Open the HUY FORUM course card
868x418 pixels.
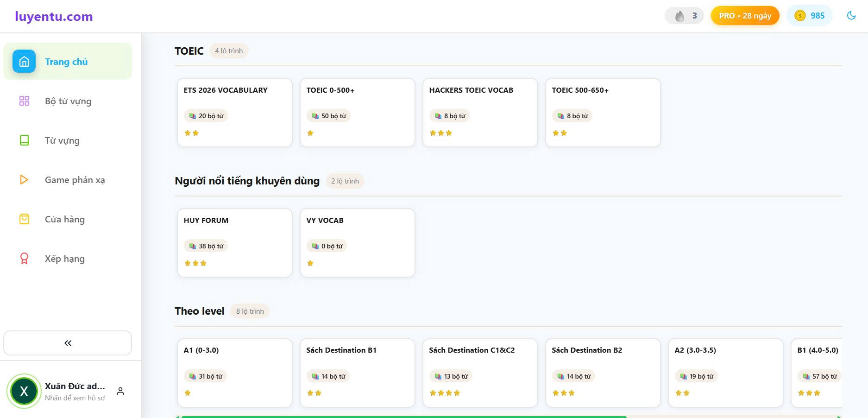(234, 242)
